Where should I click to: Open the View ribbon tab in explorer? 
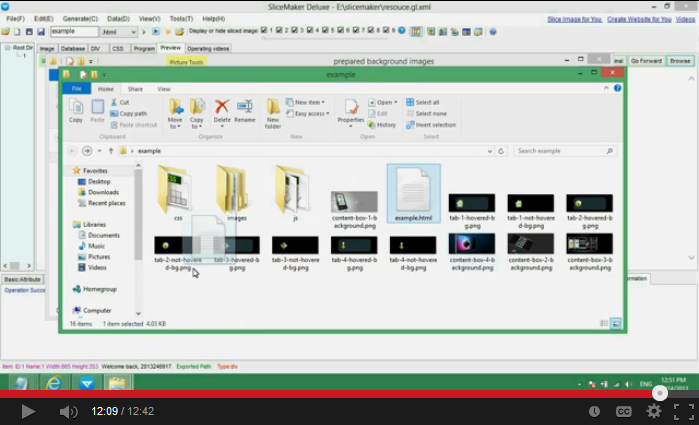[x=164, y=89]
